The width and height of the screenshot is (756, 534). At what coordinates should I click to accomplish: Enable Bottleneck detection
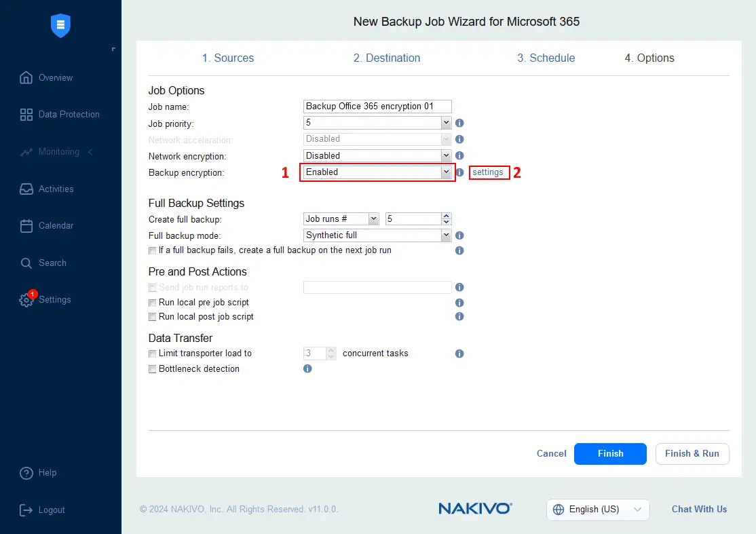[x=153, y=369]
